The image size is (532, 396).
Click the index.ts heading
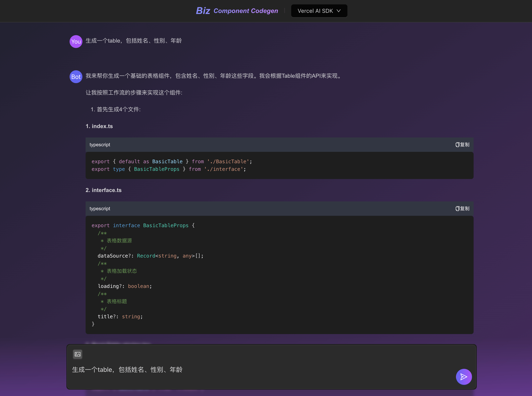99,126
